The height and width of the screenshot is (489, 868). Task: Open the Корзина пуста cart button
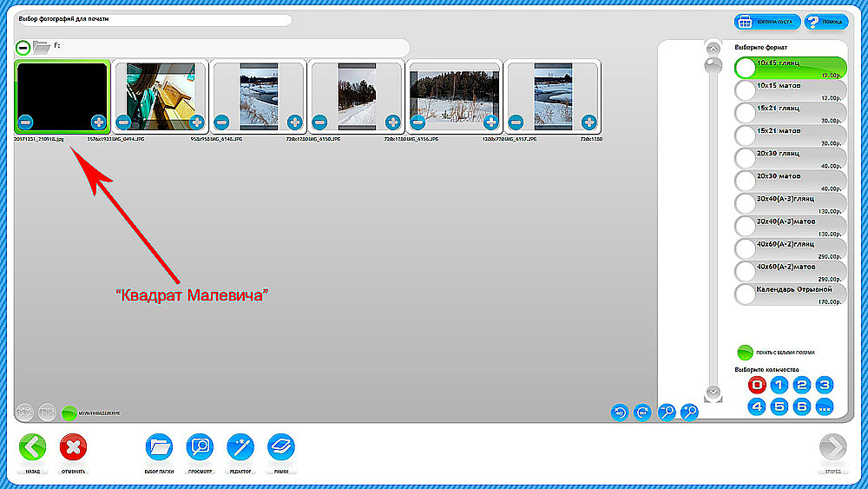click(755, 22)
